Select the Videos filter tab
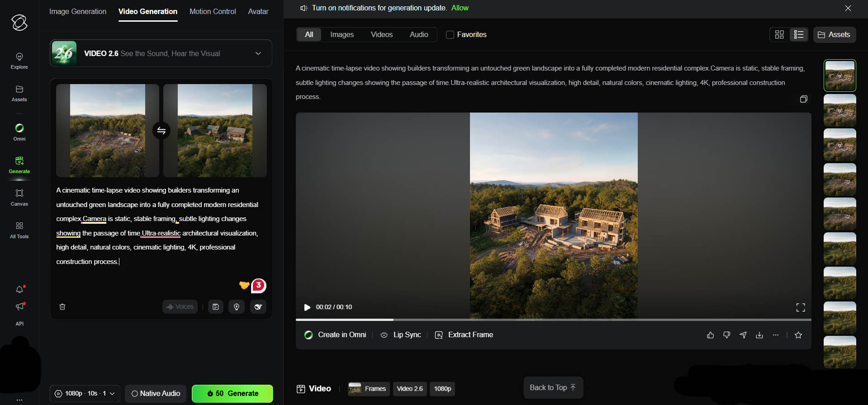Screen dimensions: 868x405 click(381, 35)
